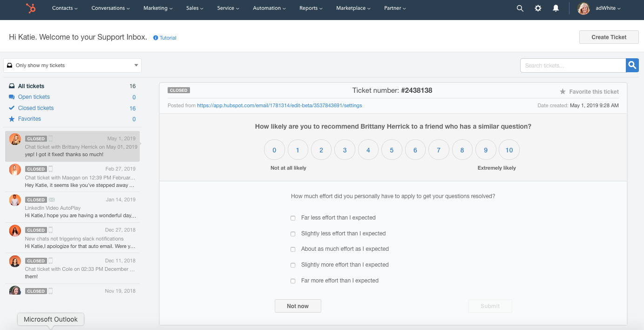Select rating 10 on the likelihood scale

509,150
